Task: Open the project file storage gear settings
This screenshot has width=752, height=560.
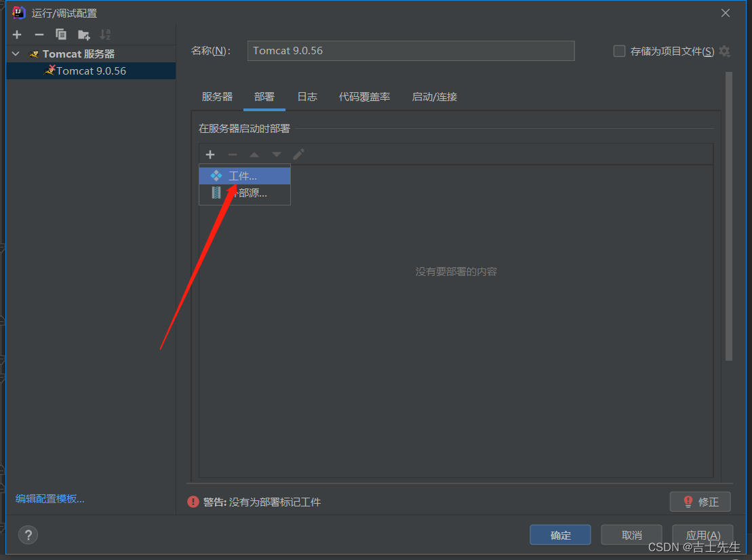Action: 725,52
